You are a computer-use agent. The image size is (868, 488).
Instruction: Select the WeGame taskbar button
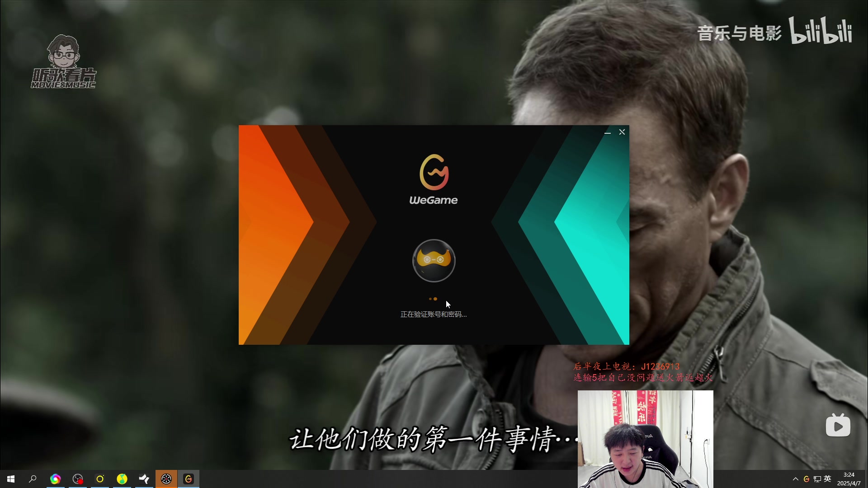coord(189,479)
